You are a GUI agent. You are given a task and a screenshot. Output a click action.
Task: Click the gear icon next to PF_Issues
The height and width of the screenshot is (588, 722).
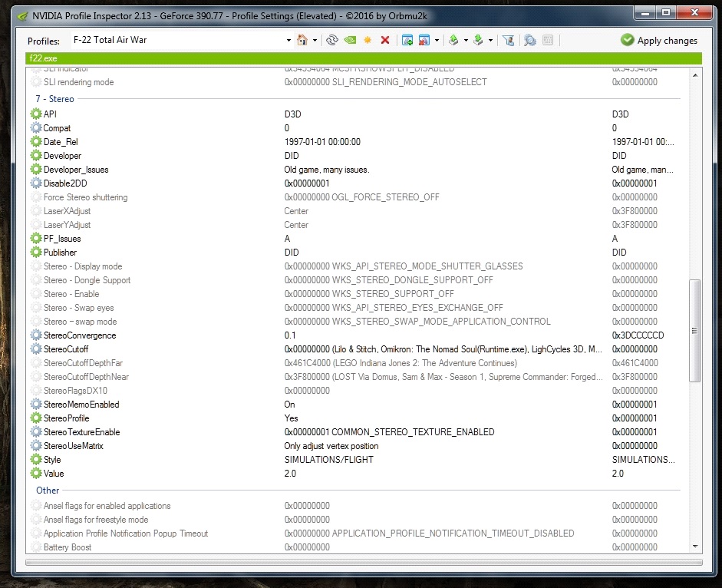point(36,238)
